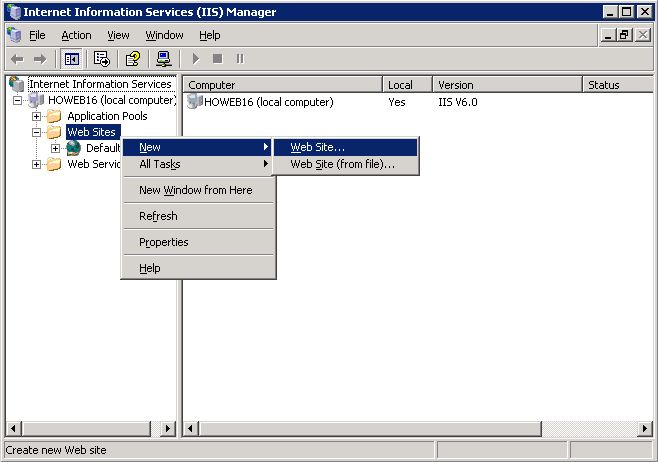The height and width of the screenshot is (462, 658).
Task: Click the Application Pools folder icon
Action: coord(54,116)
